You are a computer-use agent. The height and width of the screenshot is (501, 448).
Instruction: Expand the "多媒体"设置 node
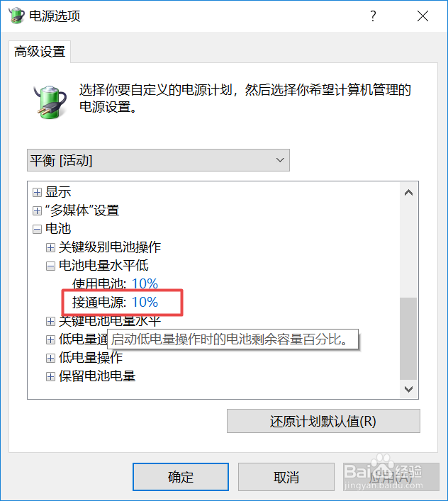tap(37, 210)
